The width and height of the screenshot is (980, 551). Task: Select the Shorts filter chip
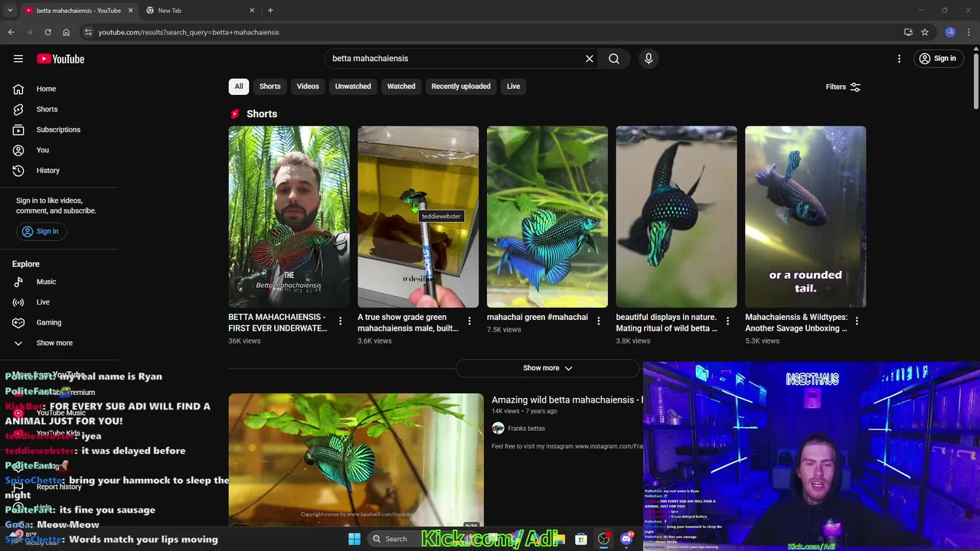(269, 86)
